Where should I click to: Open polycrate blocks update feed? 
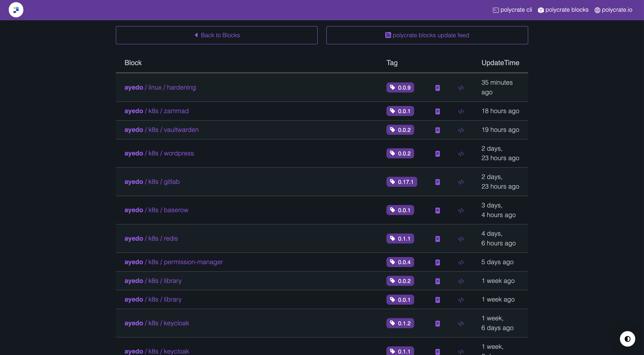coord(427,35)
